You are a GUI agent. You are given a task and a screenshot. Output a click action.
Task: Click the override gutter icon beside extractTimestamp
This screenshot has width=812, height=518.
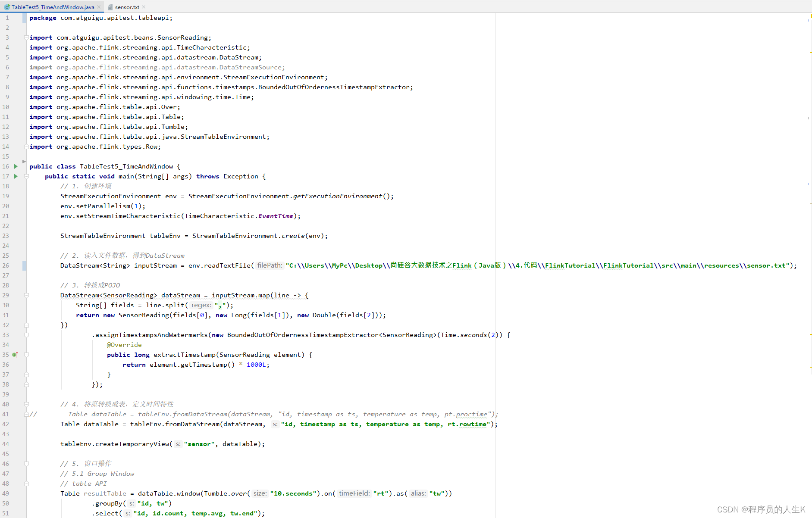coord(16,355)
